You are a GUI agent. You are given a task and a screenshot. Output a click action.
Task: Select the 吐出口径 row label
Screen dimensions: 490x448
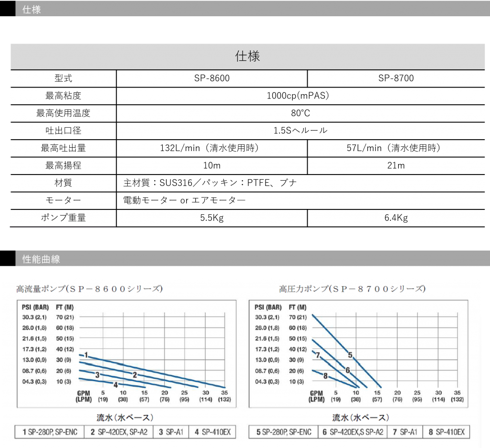[64, 131]
